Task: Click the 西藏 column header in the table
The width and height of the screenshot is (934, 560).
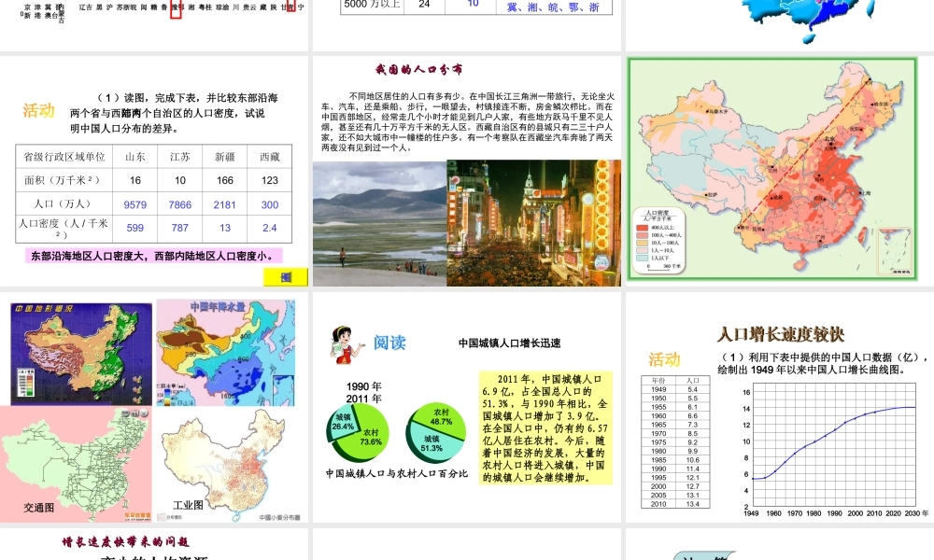Action: [270, 157]
